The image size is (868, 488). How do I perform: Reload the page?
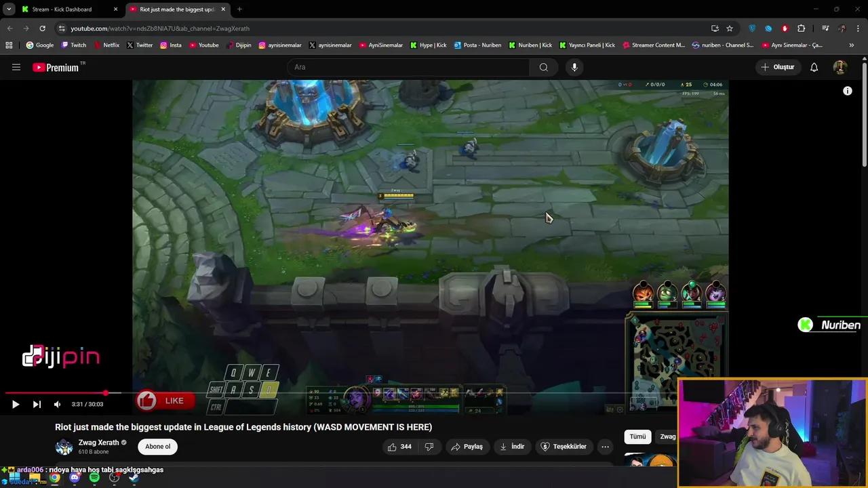point(42,28)
